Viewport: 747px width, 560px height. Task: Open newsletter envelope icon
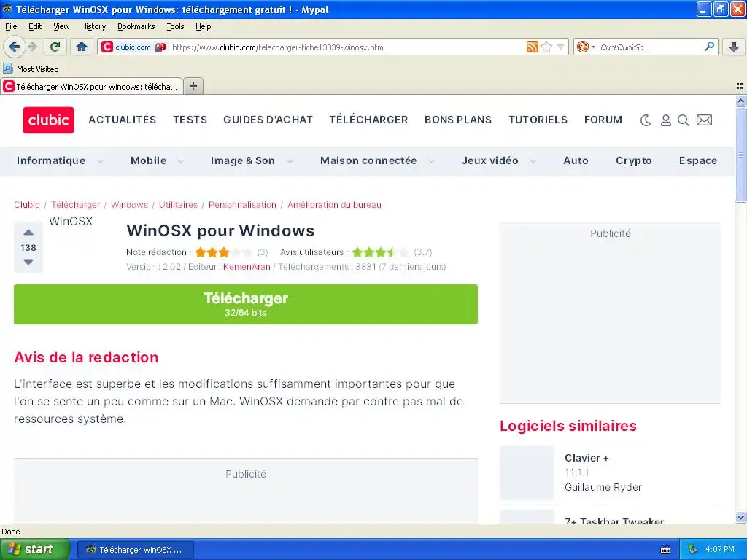click(x=704, y=120)
